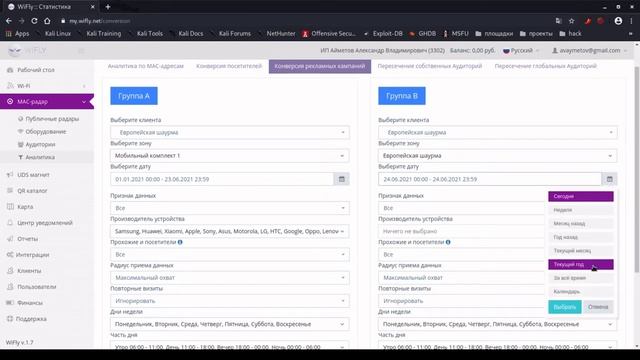The image size is (640, 360).
Task: Open Группа B zone dropdown Европейская шаурма
Action: (498, 156)
